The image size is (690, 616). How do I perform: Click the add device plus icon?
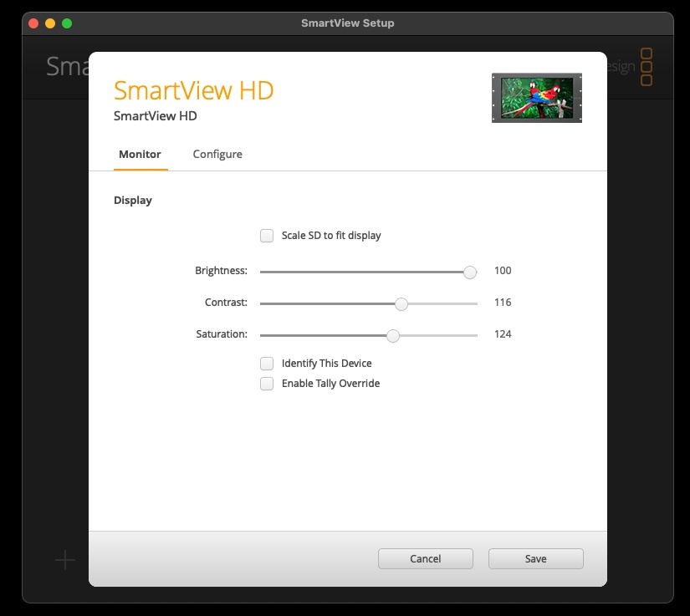coord(65,560)
